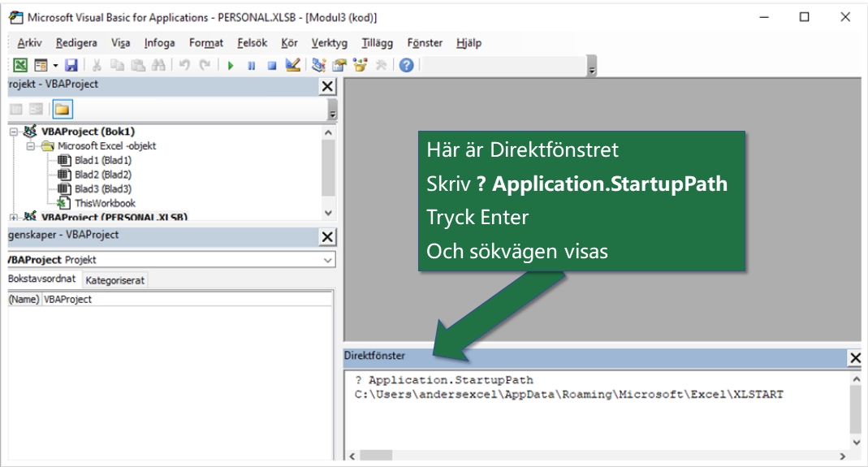Click the XLSTART path output line

[569, 395]
